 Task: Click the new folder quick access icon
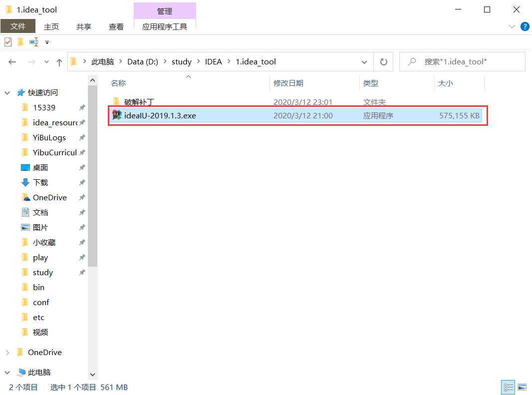[x=20, y=42]
